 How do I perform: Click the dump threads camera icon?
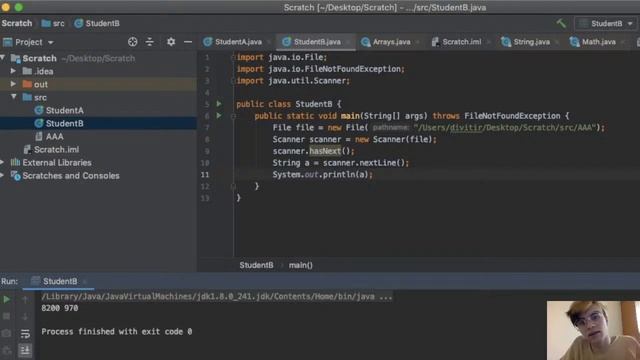pyautogui.click(x=7, y=333)
